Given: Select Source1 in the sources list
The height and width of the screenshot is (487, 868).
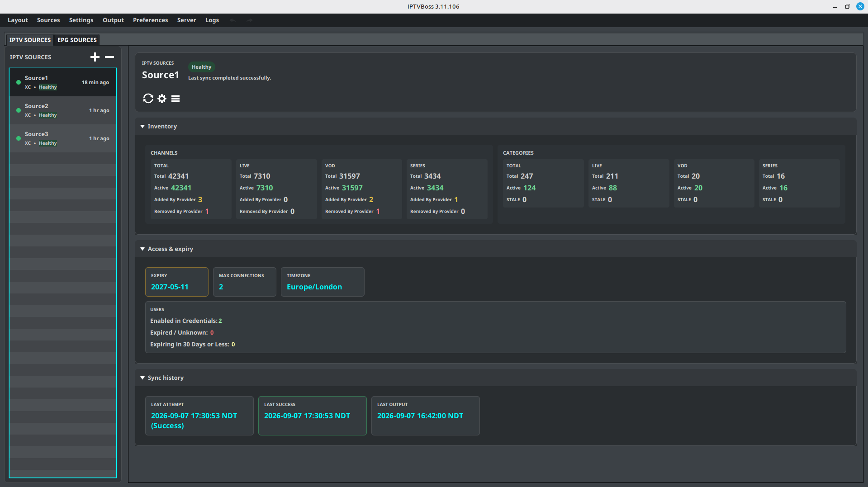Looking at the screenshot, I should click(x=63, y=82).
